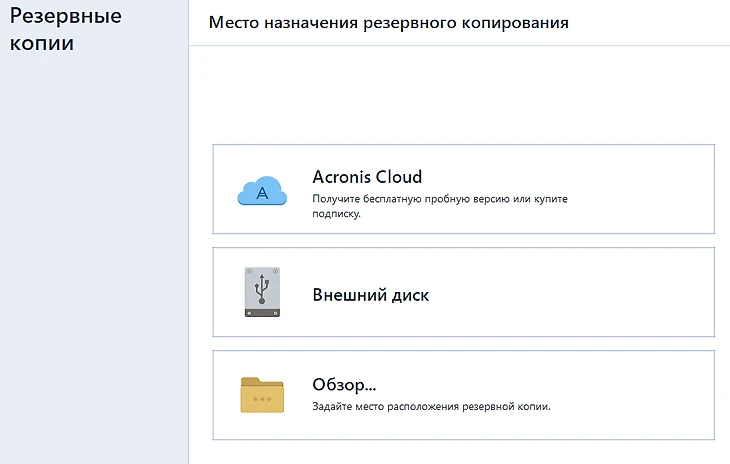730x464 pixels.
Task: Click the Резервные копии sidebar heading
Action: pos(65,30)
